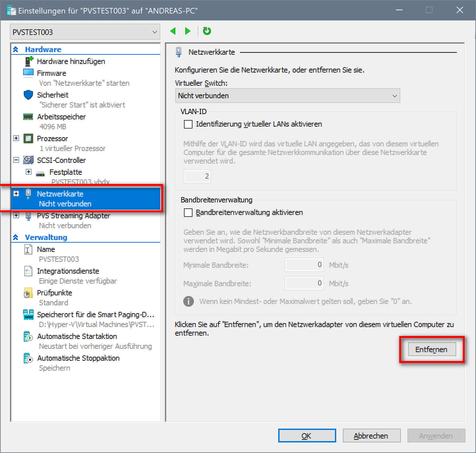476x453 pixels.
Task: Open the PVSTEST003 virtual machine dropdown
Action: (85, 32)
